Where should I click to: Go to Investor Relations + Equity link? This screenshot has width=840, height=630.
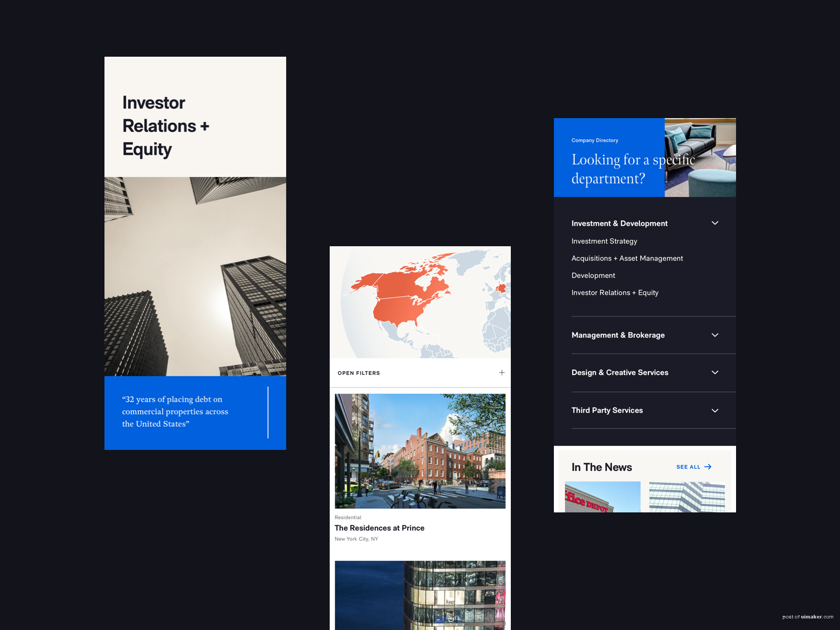pyautogui.click(x=615, y=293)
